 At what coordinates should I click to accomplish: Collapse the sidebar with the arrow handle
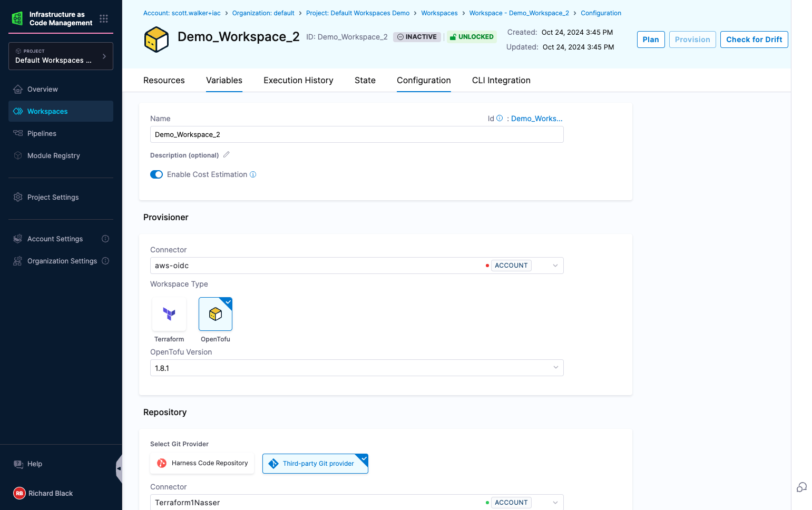(x=119, y=468)
